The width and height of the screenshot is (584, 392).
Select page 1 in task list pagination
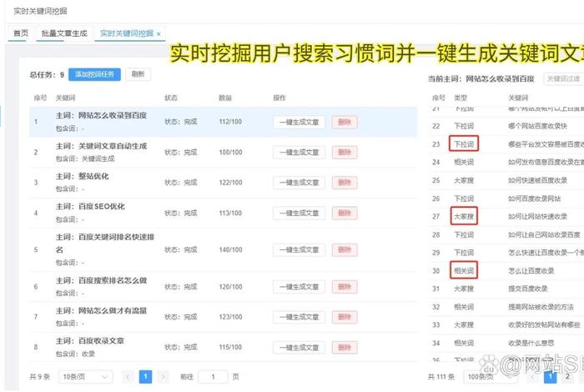coord(145,377)
